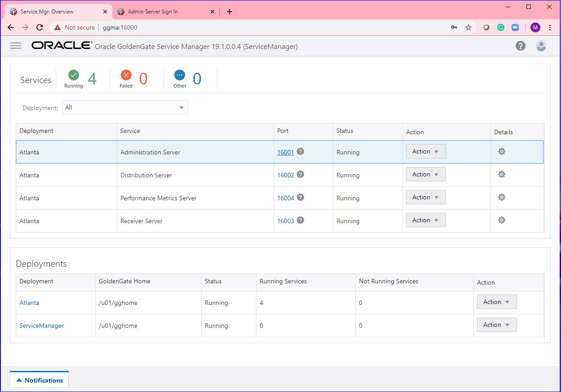Select the Receiver Server service cell
This screenshot has height=392, width=561.
(195, 221)
